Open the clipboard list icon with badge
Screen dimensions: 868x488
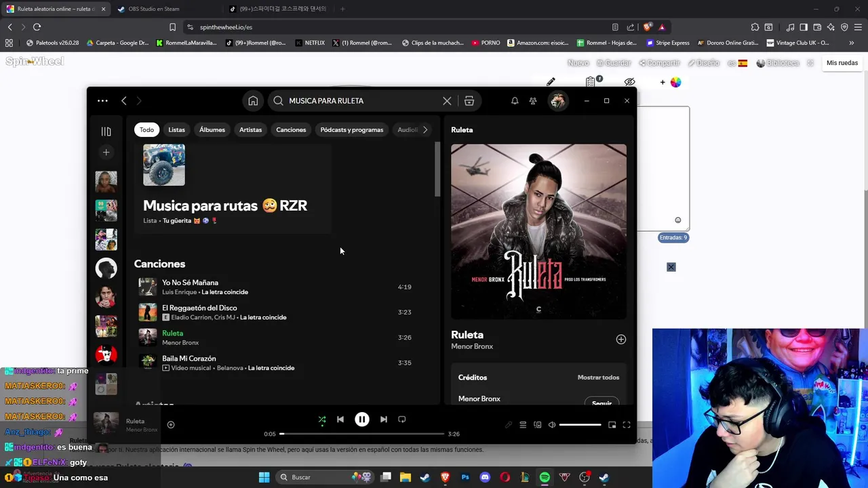click(591, 81)
